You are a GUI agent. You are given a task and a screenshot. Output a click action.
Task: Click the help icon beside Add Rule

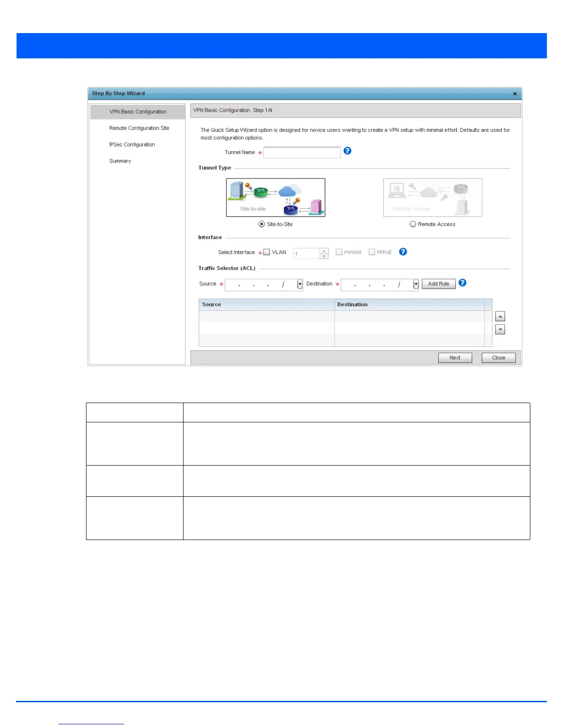462,283
